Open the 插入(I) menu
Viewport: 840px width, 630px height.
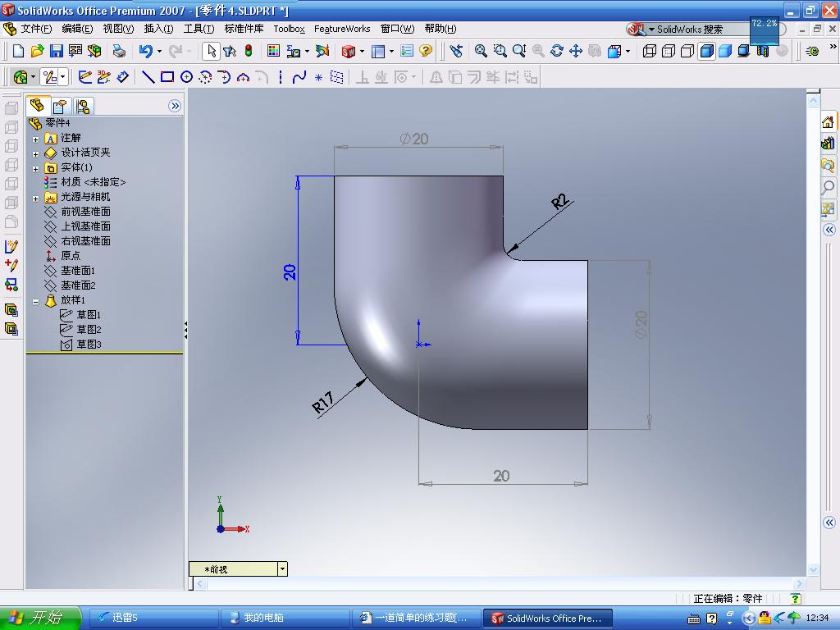[x=158, y=29]
